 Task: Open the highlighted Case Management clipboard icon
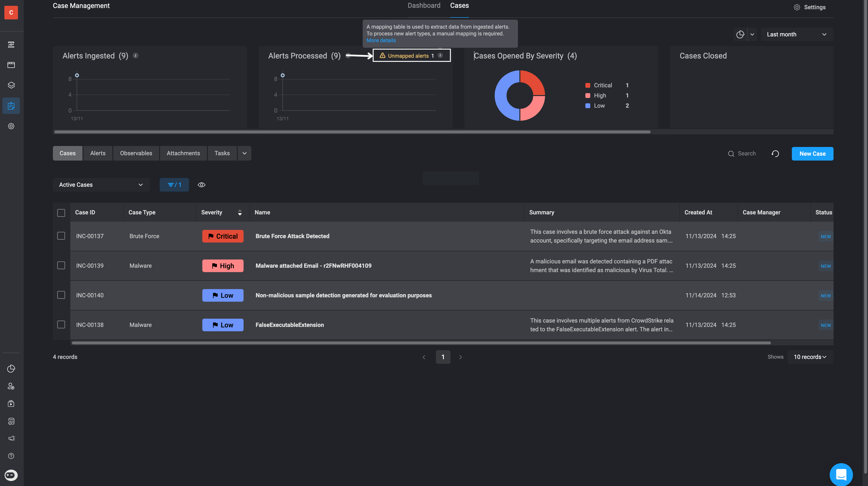click(11, 106)
